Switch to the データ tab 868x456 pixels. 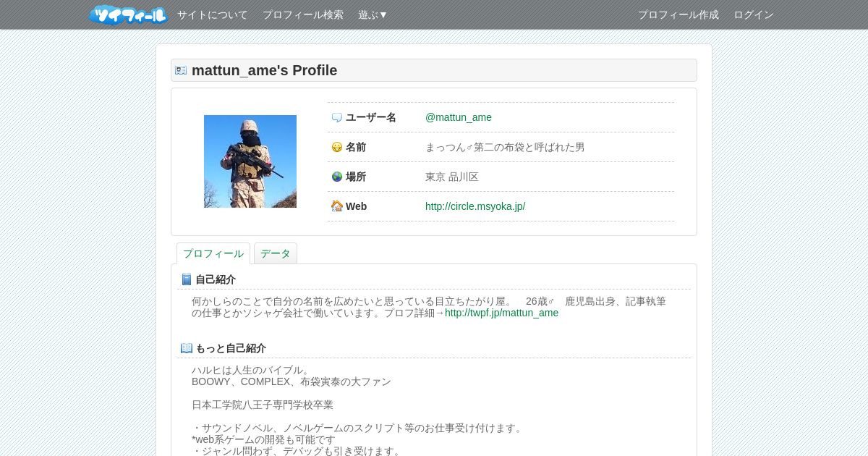pos(276,253)
